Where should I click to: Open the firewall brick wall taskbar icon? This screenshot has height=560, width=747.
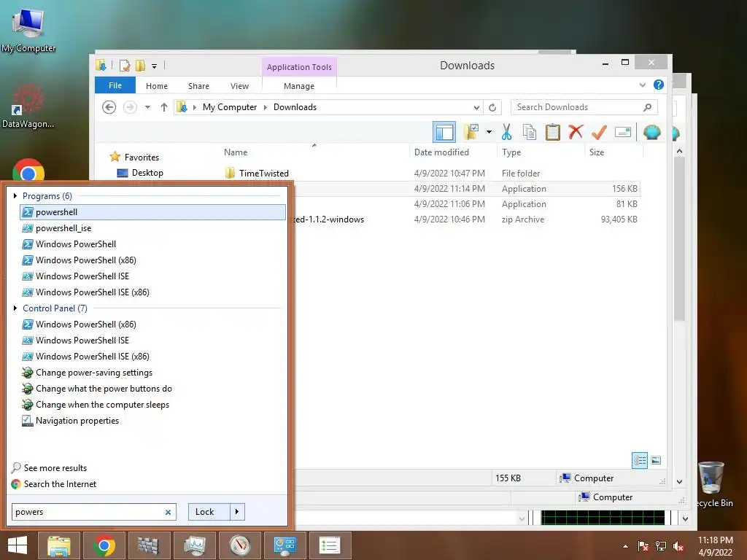149,545
